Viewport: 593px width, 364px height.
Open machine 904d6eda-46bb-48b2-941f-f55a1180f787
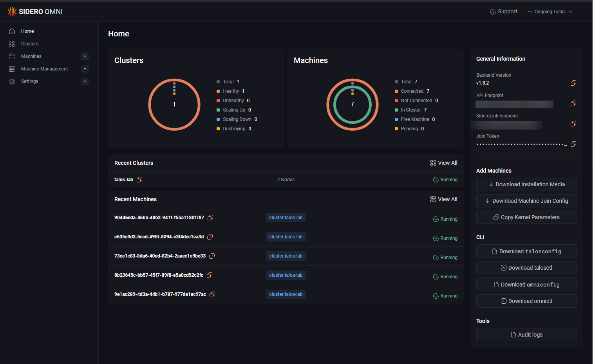coord(159,218)
